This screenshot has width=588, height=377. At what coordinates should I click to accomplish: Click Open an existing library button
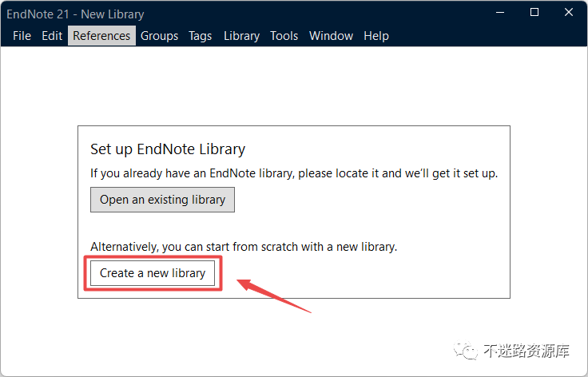162,200
